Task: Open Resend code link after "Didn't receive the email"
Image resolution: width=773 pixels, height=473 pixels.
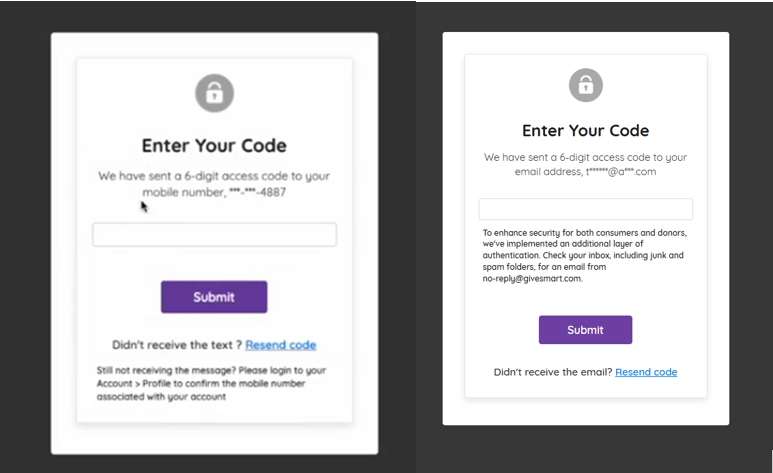Action: [x=646, y=372]
